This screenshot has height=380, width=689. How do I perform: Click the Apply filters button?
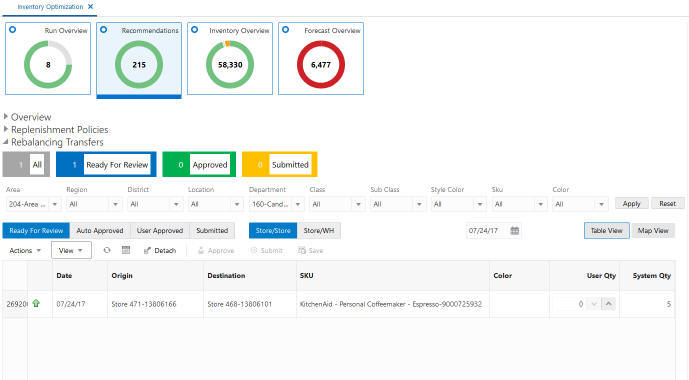click(x=631, y=204)
